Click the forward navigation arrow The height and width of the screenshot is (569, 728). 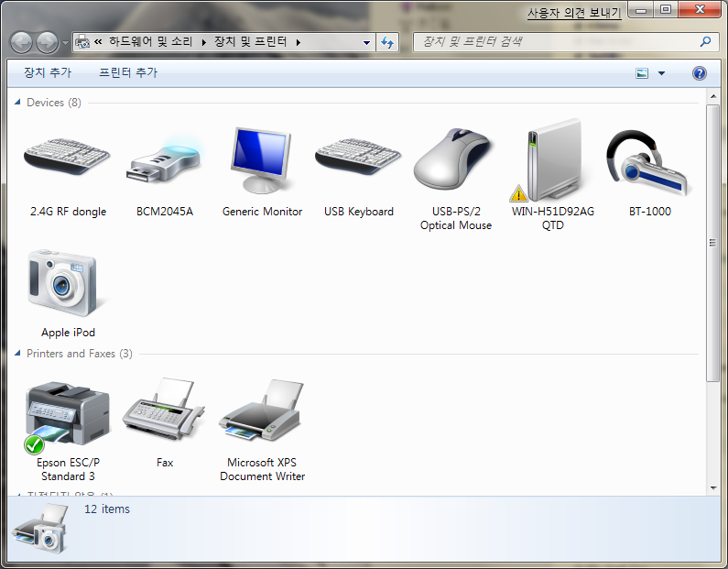pyautogui.click(x=47, y=43)
